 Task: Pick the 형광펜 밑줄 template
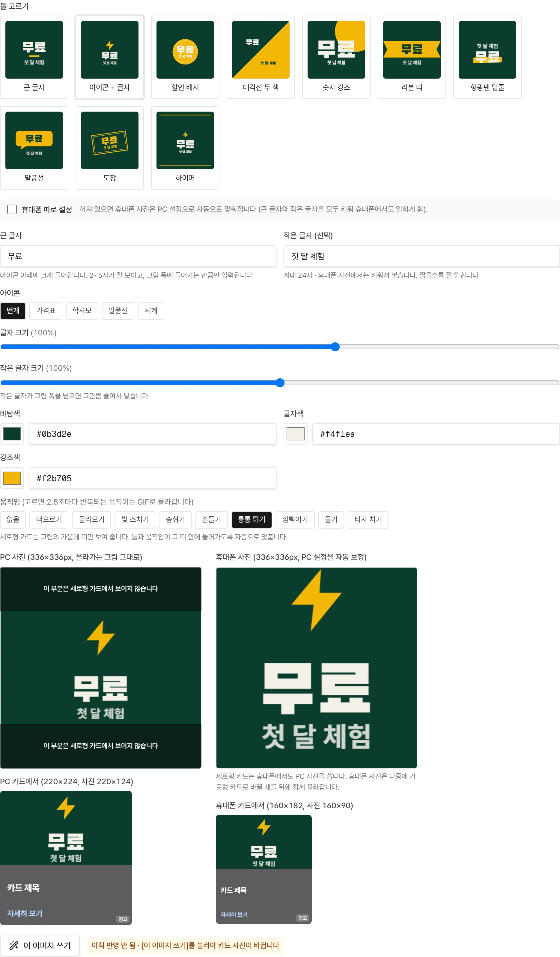(487, 57)
